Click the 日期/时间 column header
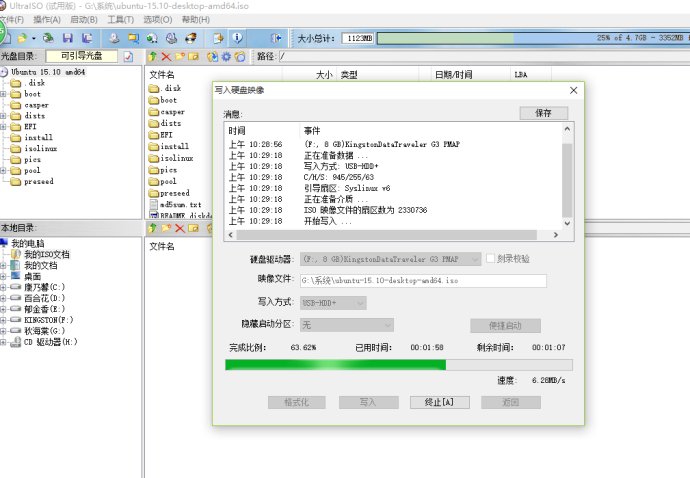 [x=453, y=74]
